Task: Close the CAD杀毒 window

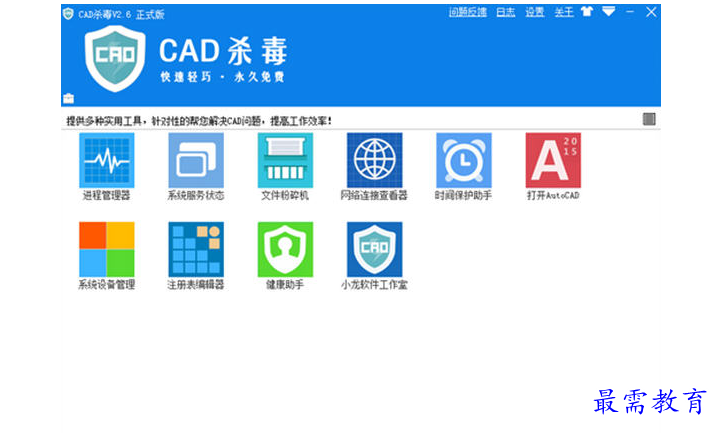Action: [x=651, y=12]
